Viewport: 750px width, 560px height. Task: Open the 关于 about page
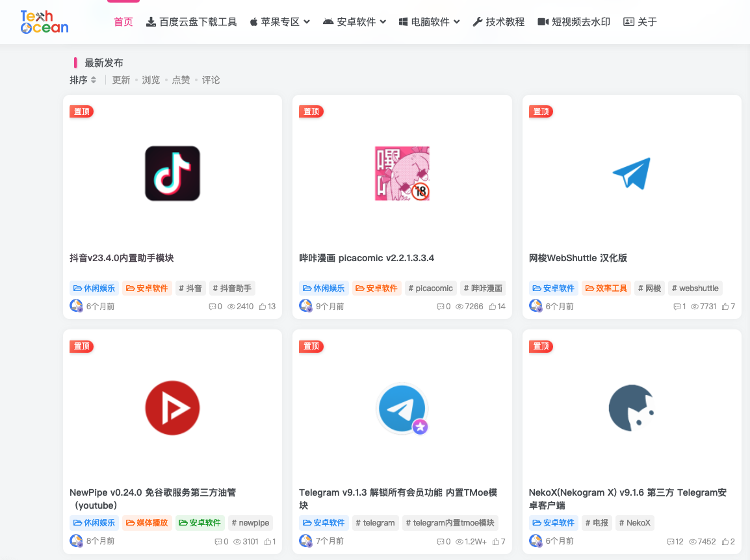click(x=640, y=22)
